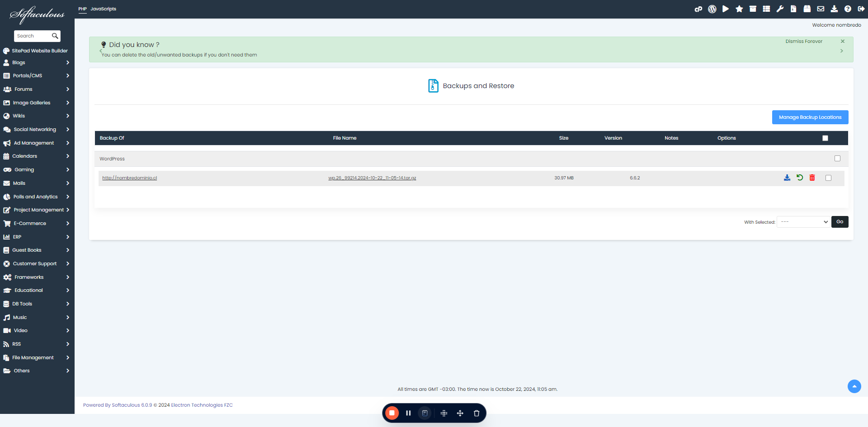Click the sidebar Search input field

point(33,36)
